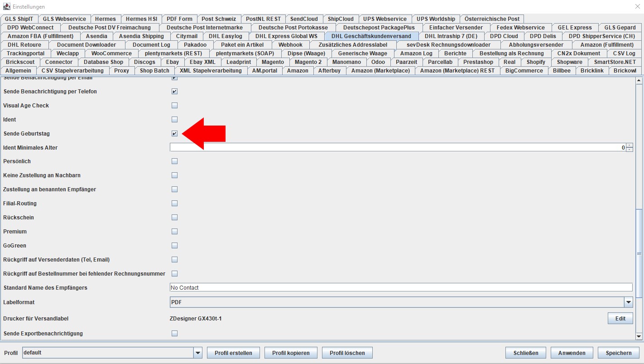Click Profil kopieren button
The height and width of the screenshot is (364, 644).
tap(291, 353)
